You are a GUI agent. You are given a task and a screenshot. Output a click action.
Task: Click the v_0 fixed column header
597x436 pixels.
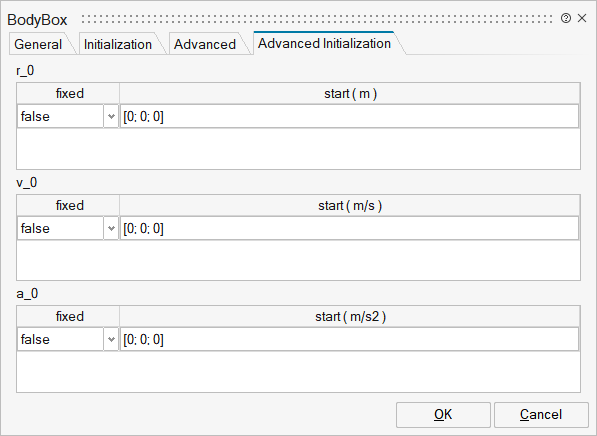pyautogui.click(x=69, y=206)
